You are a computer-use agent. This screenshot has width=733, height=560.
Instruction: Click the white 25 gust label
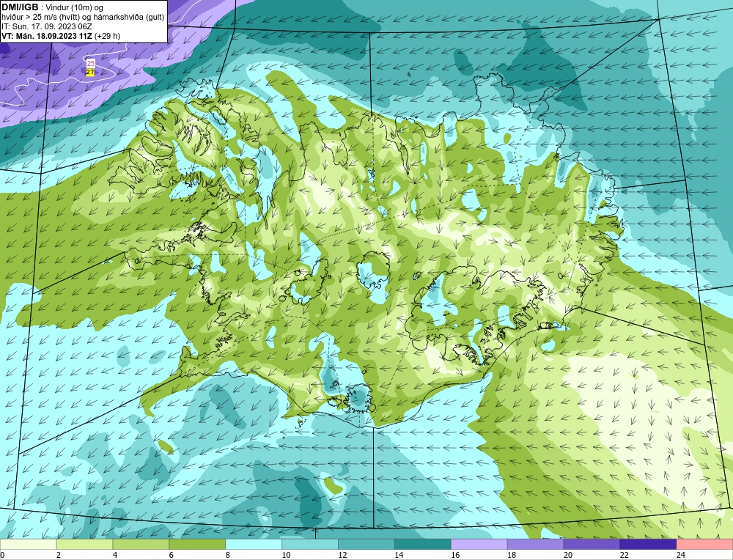point(91,63)
